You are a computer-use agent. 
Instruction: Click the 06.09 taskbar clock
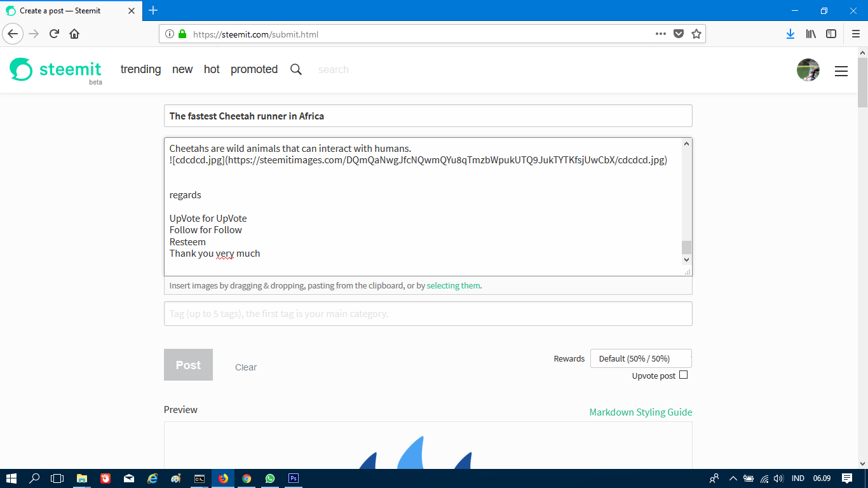(x=822, y=478)
